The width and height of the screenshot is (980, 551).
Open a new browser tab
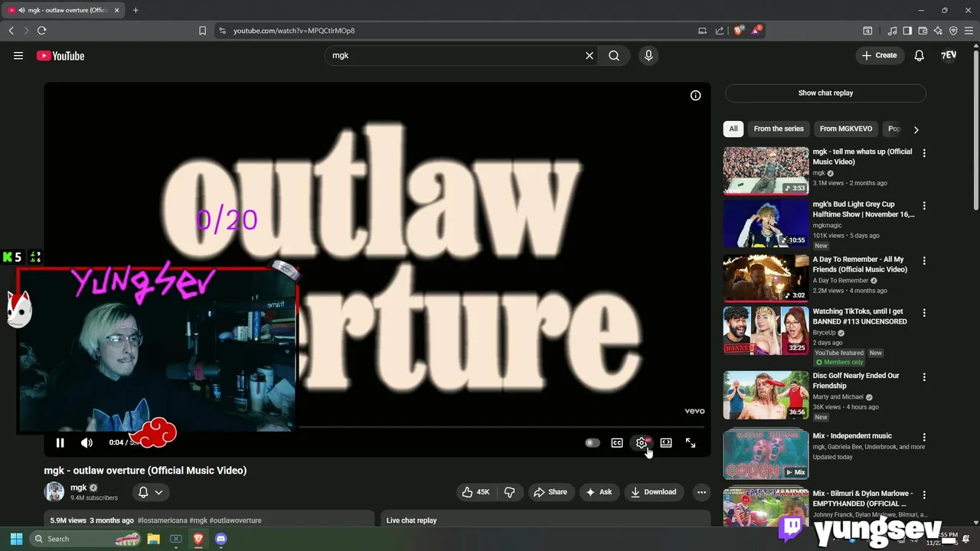(136, 10)
